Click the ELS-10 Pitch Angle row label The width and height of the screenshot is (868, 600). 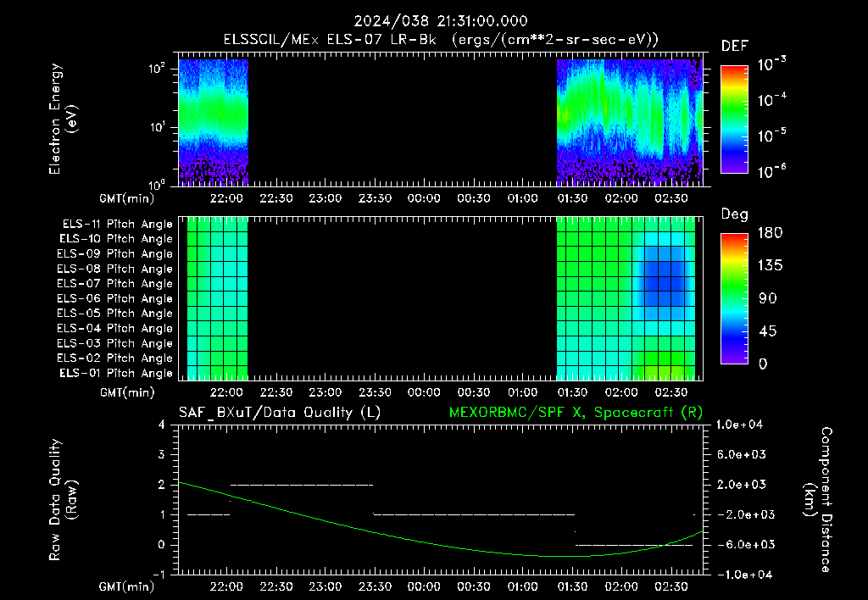click(116, 239)
